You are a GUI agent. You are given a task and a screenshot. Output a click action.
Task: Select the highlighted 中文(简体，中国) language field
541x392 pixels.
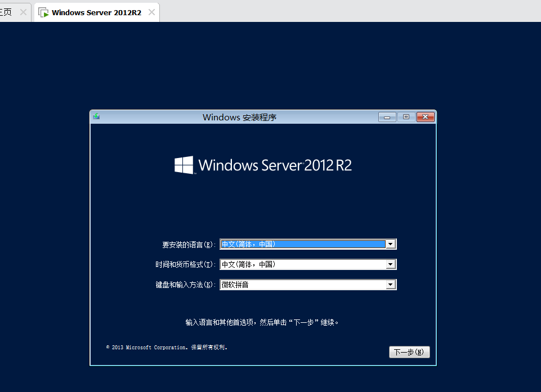coord(302,244)
